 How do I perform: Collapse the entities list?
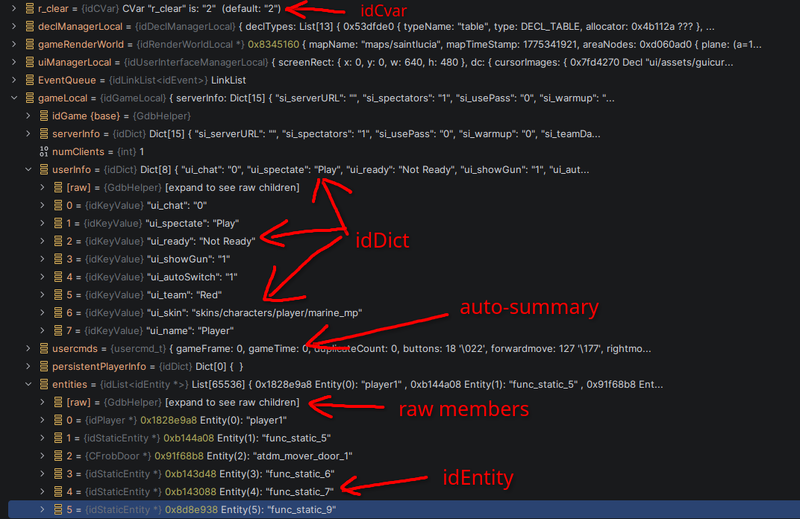click(29, 384)
